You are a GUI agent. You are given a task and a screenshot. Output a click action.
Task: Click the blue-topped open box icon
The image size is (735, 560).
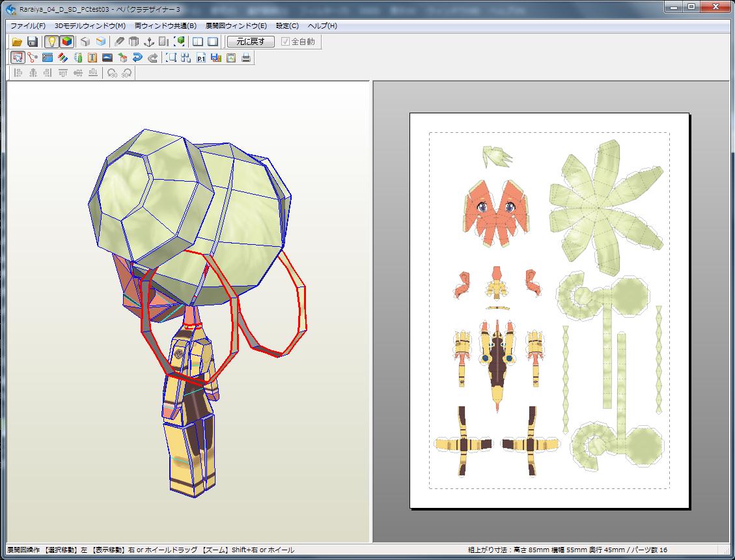(x=100, y=42)
